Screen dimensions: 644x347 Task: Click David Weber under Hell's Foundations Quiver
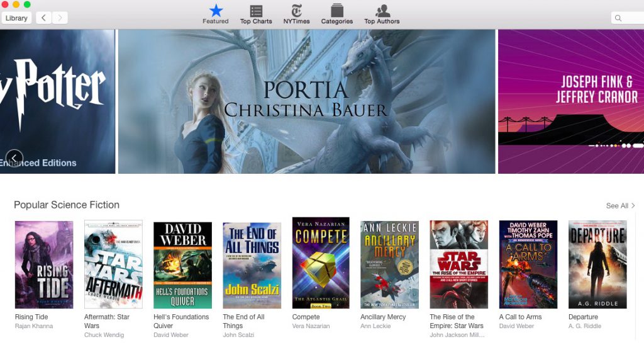pos(171,335)
